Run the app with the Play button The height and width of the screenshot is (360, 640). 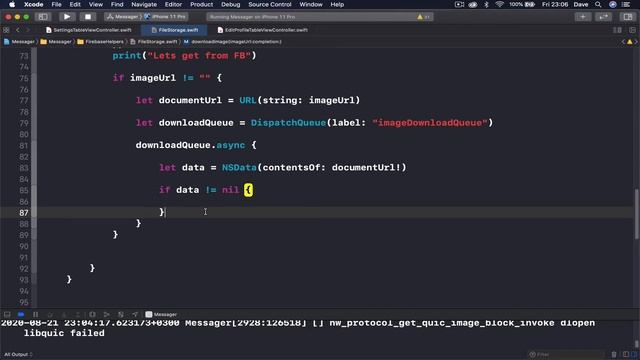67,17
